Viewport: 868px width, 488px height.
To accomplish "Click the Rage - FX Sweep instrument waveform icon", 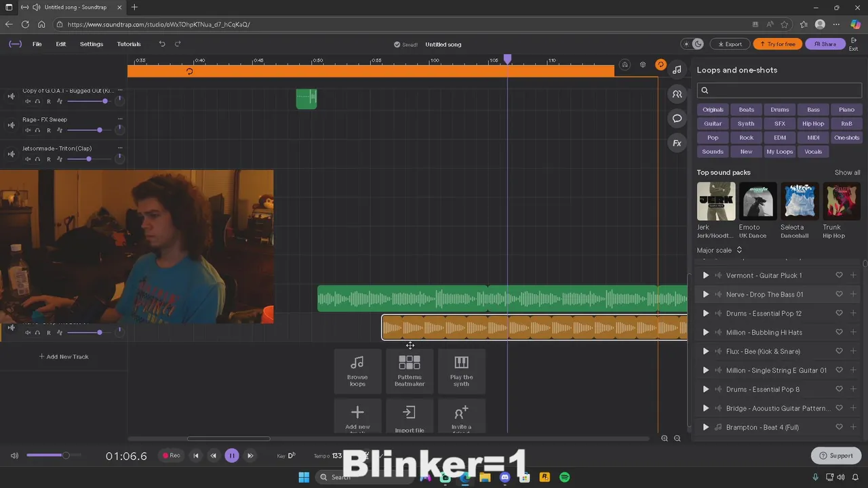I will point(11,125).
